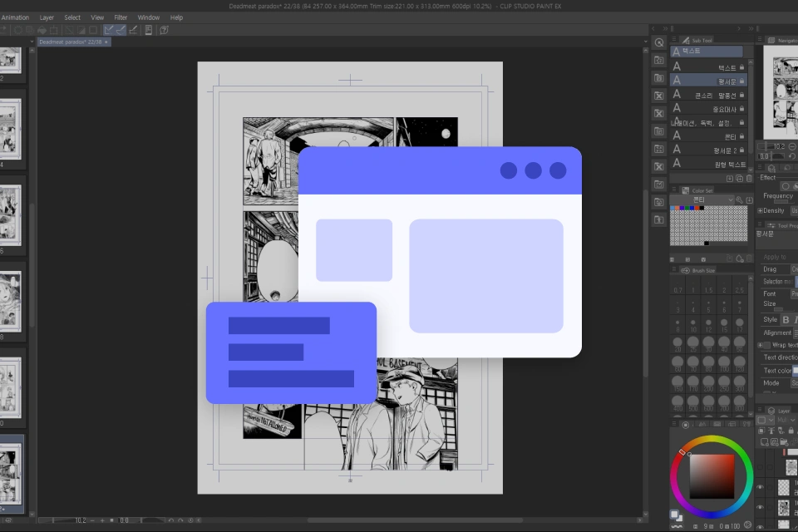Open the color set wrench settings icon
The height and width of the screenshot is (532, 798).
(740, 200)
